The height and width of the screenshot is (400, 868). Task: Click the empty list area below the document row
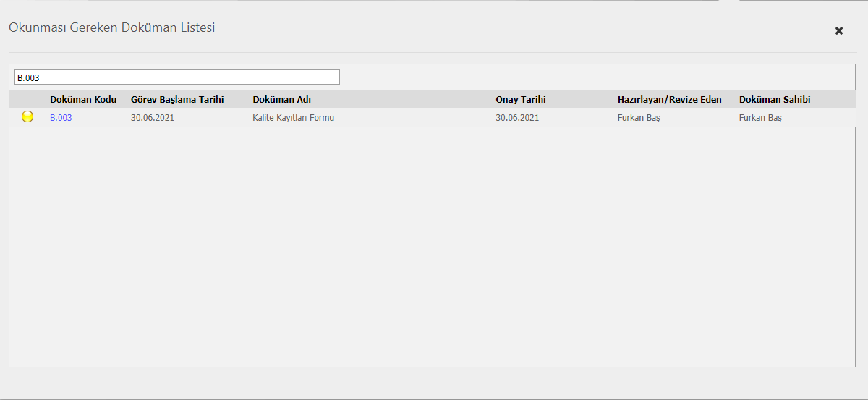point(433,246)
